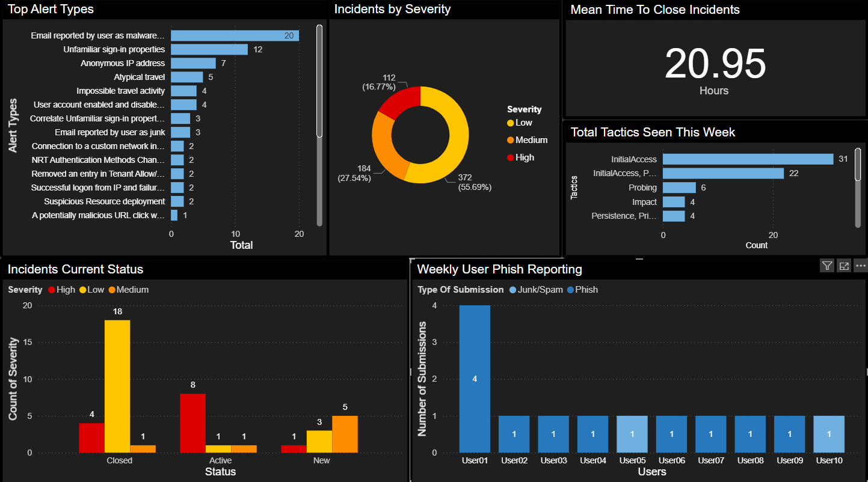Select 'NRT Authentication Methods Chan...' label
Screen dimensions: 868x482
click(x=99, y=160)
